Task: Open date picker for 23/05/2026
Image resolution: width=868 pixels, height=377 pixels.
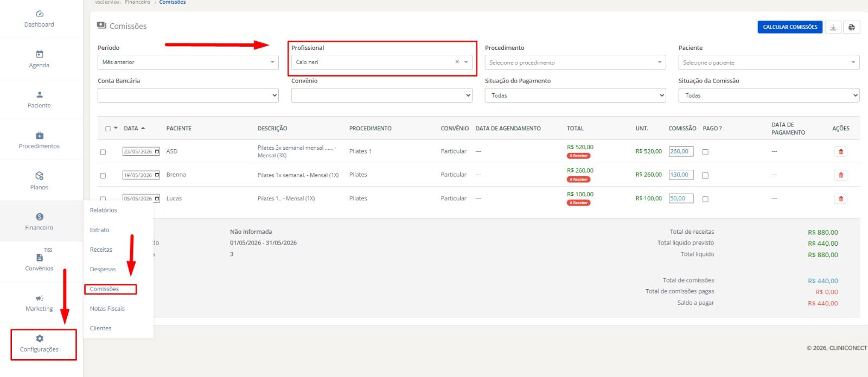Action: [x=157, y=151]
